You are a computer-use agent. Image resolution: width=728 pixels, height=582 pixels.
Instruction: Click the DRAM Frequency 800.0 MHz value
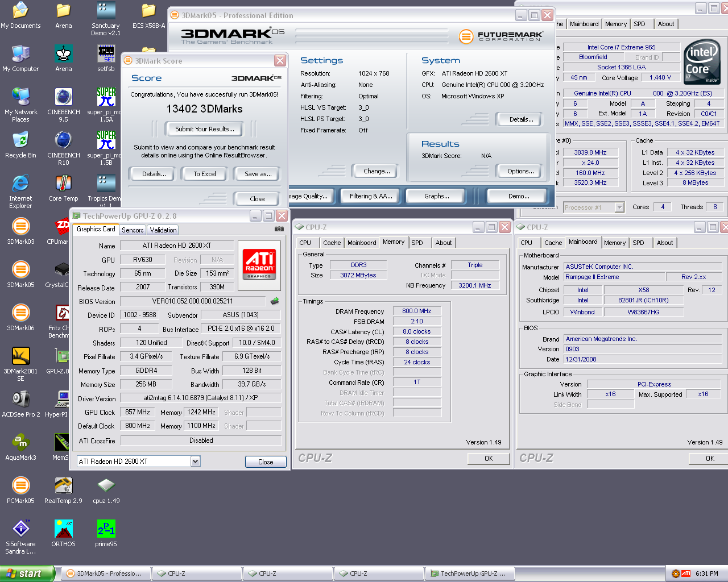click(416, 311)
